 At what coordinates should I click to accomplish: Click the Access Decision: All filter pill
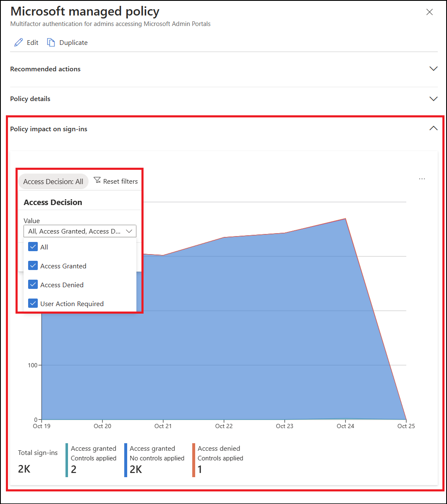[x=53, y=182]
